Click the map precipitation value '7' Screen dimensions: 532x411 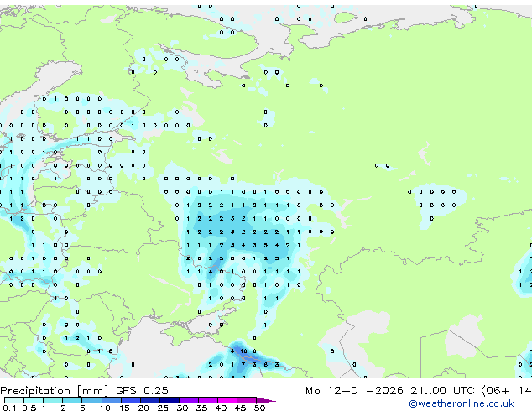(243, 365)
